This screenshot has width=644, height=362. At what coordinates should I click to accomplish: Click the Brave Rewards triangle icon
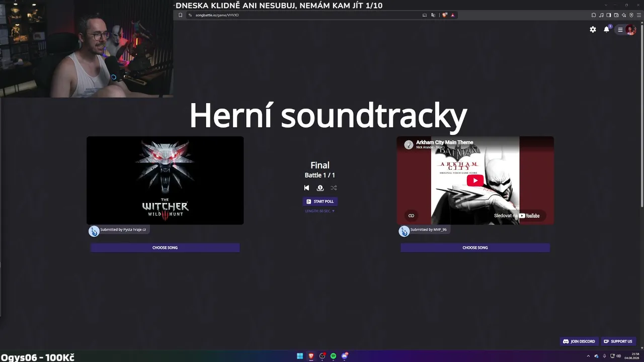click(x=453, y=15)
